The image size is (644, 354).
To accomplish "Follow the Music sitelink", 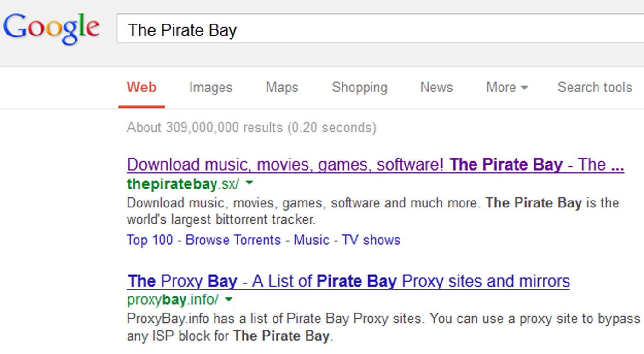I will coord(312,240).
